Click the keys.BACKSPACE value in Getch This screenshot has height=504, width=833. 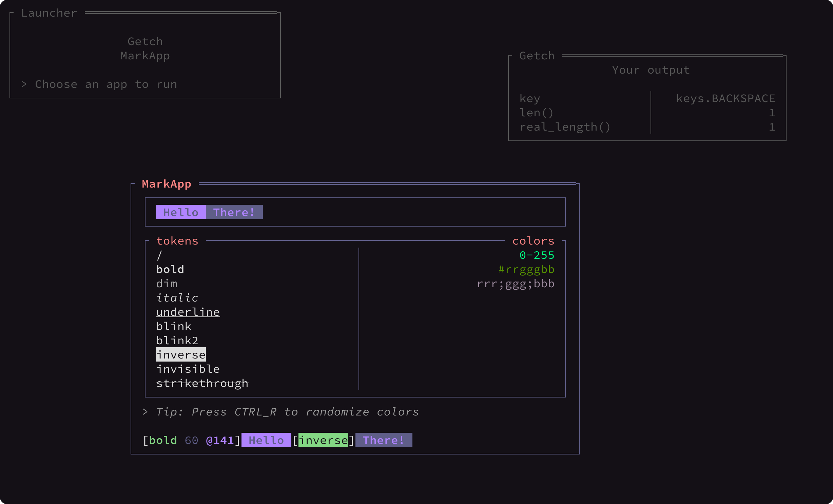pyautogui.click(x=725, y=98)
